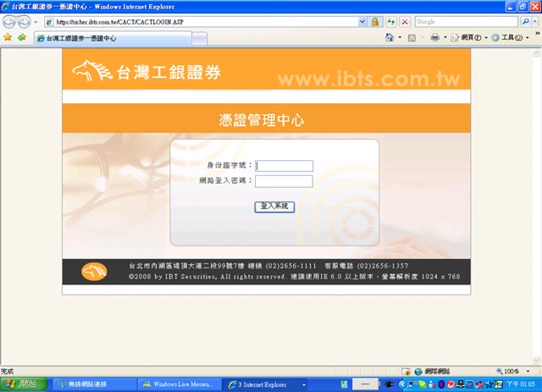
Task: Show more toolbar commands chevron
Action: click(x=538, y=34)
